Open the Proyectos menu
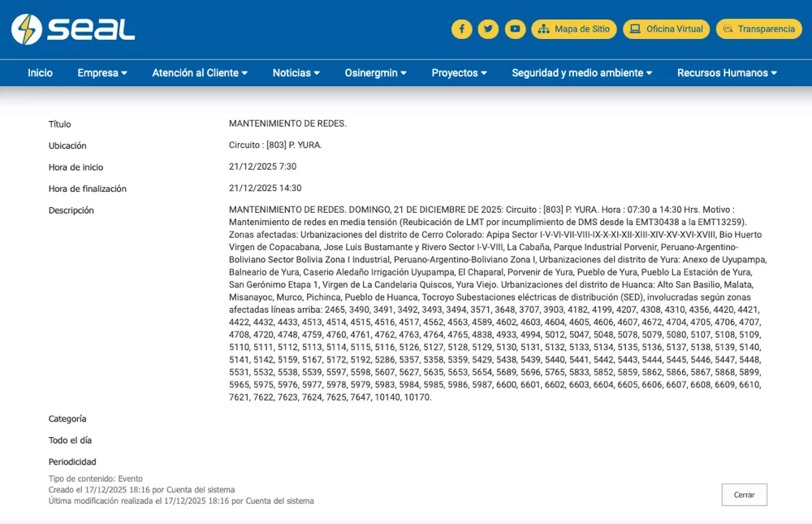The width and height of the screenshot is (812, 524). (x=459, y=73)
